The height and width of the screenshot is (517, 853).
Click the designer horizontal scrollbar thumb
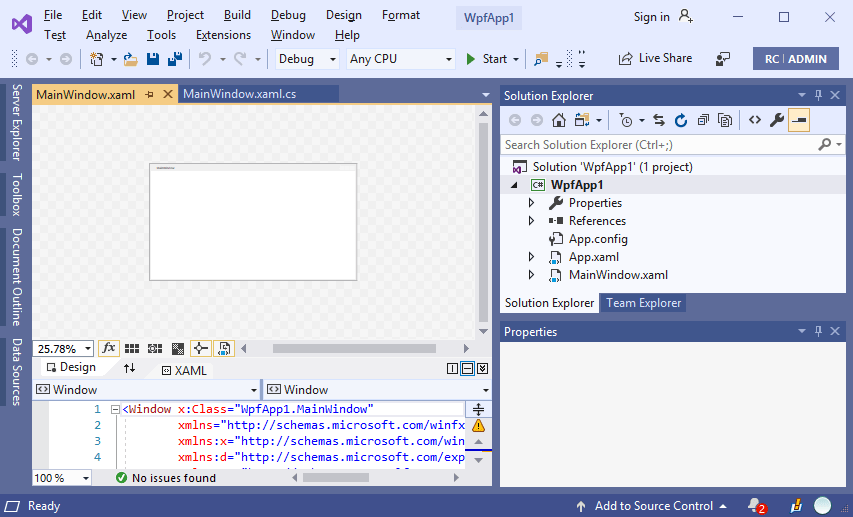pyautogui.click(x=353, y=349)
